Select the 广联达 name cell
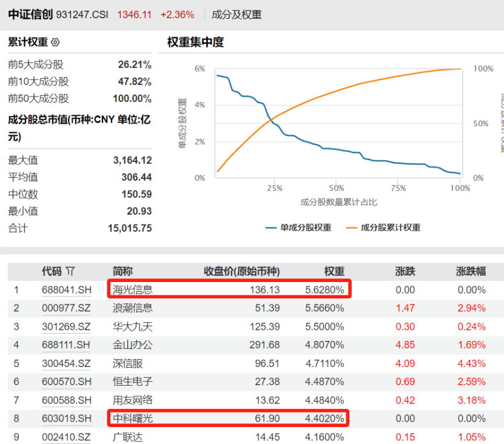This screenshot has width=504, height=444. pos(127,437)
